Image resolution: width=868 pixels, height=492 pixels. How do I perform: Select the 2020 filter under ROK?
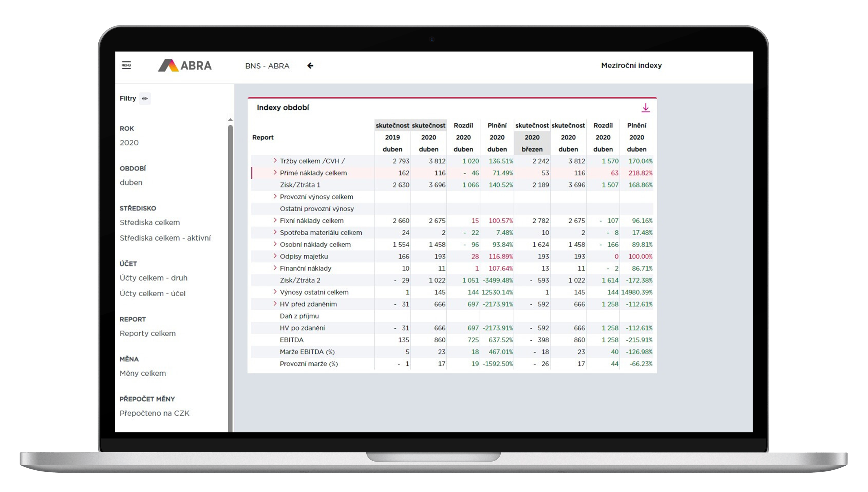(x=129, y=142)
